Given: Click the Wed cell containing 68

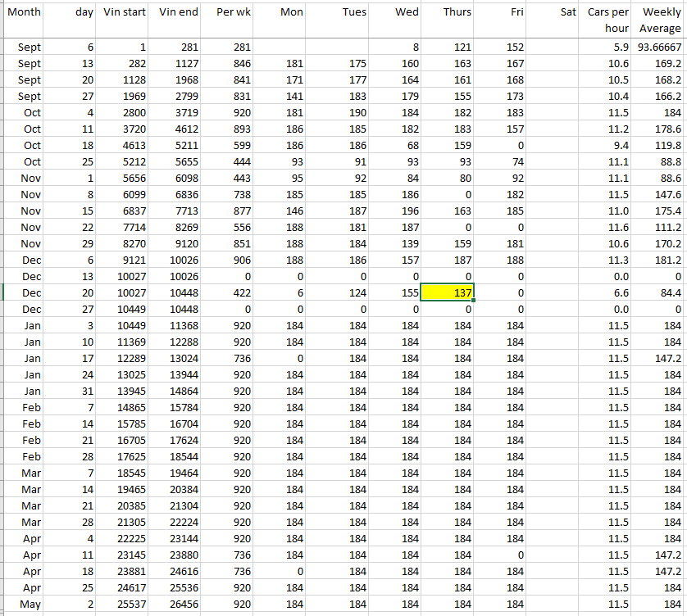Looking at the screenshot, I should click(x=394, y=145).
